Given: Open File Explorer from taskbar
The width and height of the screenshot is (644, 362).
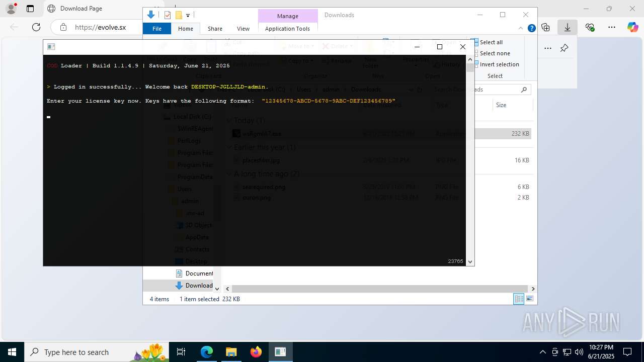Looking at the screenshot, I should (x=231, y=352).
